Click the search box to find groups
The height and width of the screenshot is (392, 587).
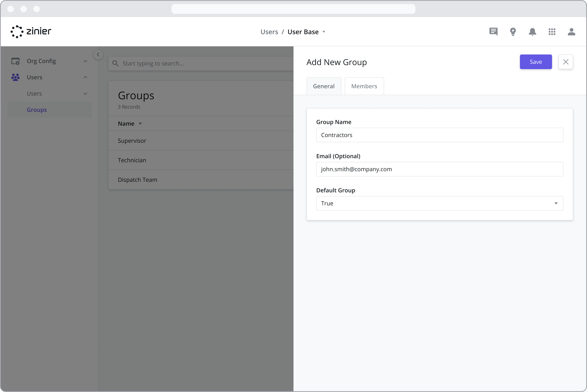[201, 63]
